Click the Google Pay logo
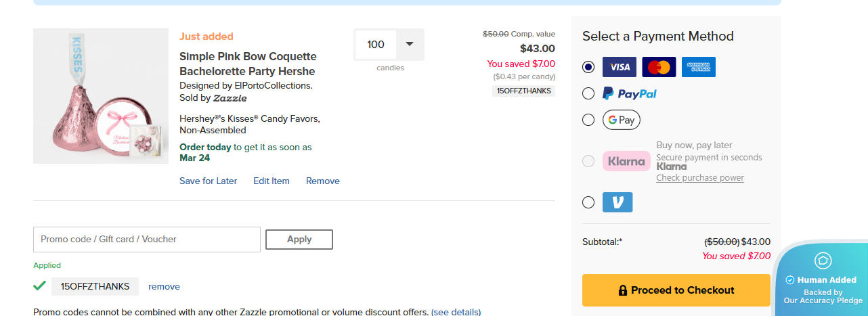This screenshot has height=316, width=868. (621, 120)
